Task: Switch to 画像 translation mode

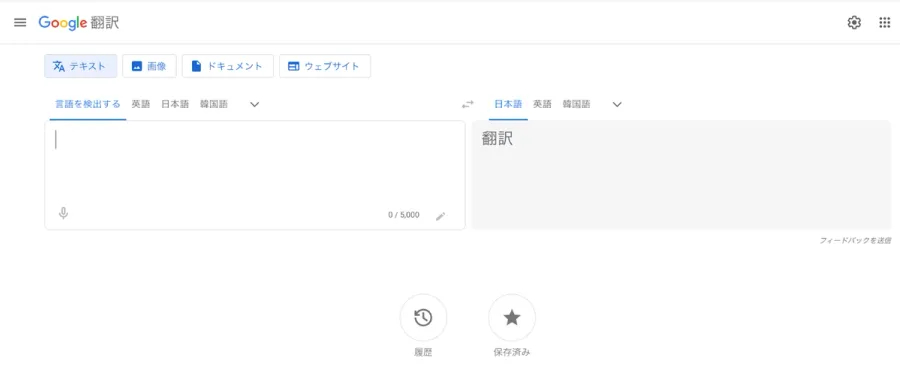Action: pyautogui.click(x=149, y=66)
